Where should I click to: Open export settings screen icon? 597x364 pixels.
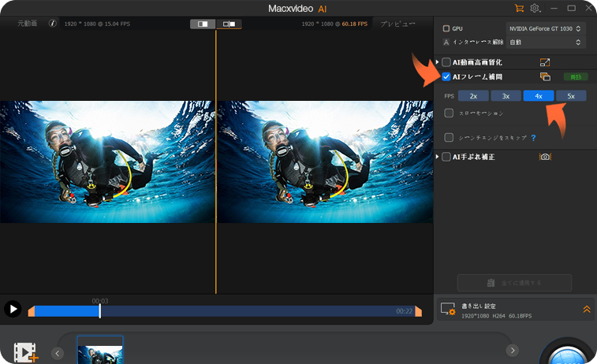[x=448, y=309]
